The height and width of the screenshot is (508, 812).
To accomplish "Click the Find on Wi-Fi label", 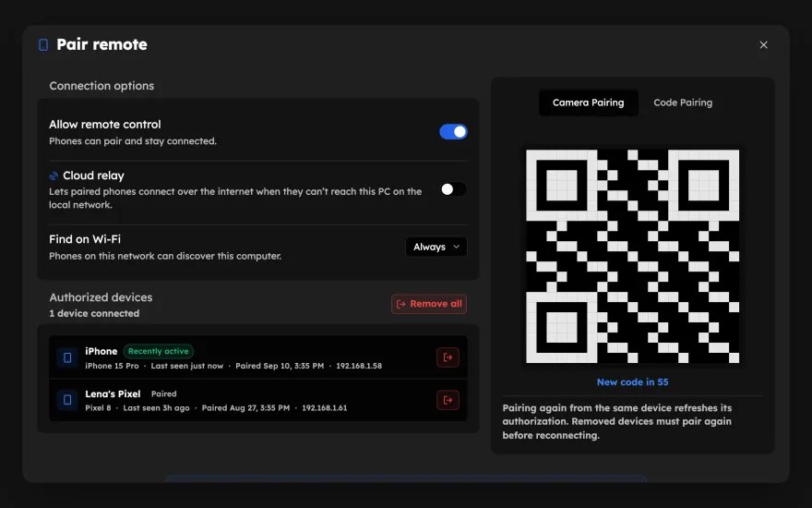I will (85, 239).
